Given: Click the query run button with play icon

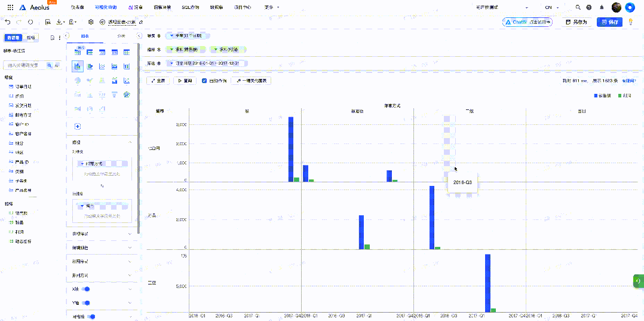Looking at the screenshot, I should 185,81.
